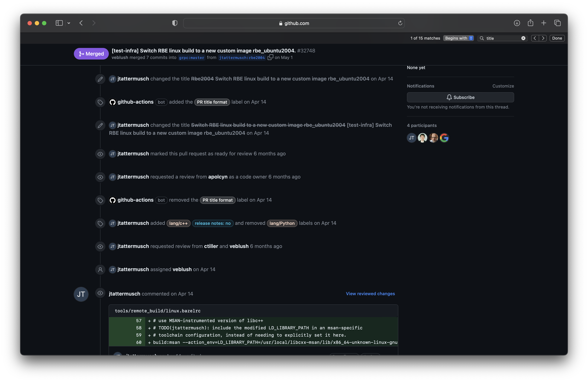Click pull request number #32748

pos(306,51)
